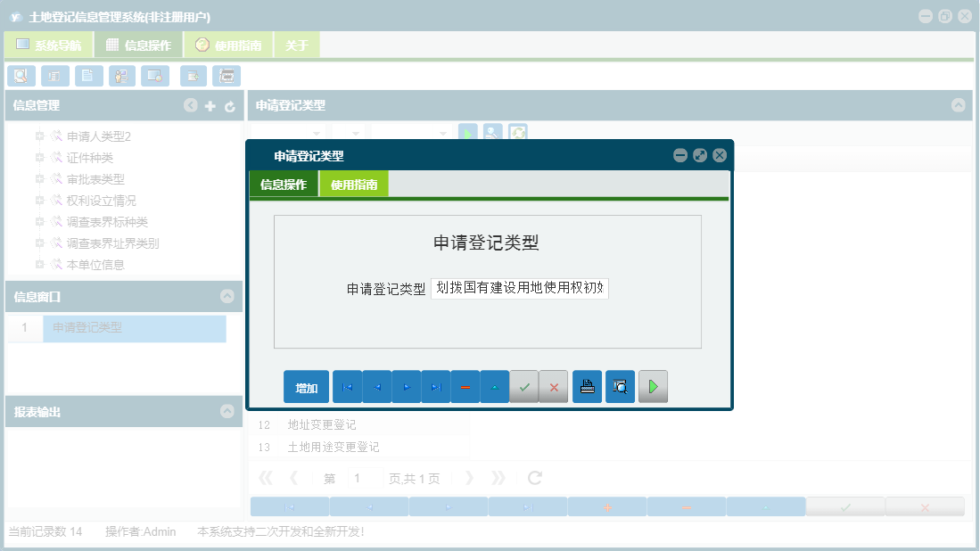Open the user management icon in the toolbar
This screenshot has height=551, width=980.
coord(122,76)
